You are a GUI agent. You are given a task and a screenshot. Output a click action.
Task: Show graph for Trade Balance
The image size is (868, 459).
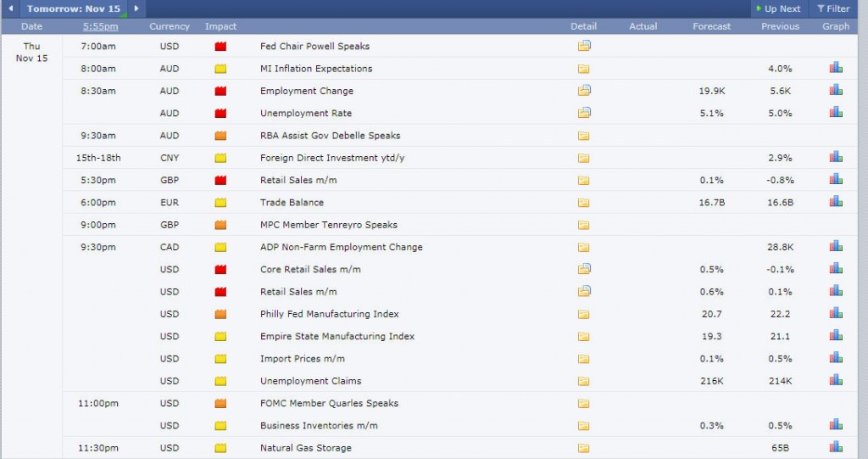click(x=836, y=201)
